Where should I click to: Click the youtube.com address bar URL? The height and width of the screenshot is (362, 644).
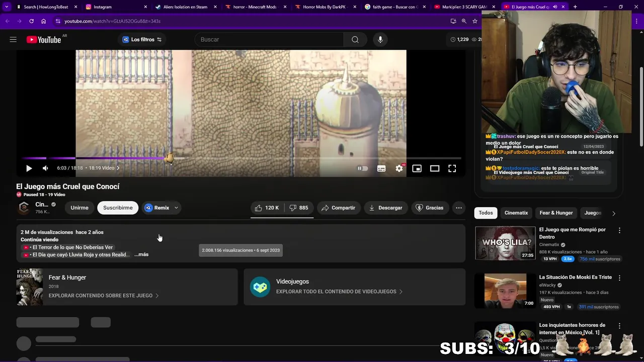pos(112,21)
